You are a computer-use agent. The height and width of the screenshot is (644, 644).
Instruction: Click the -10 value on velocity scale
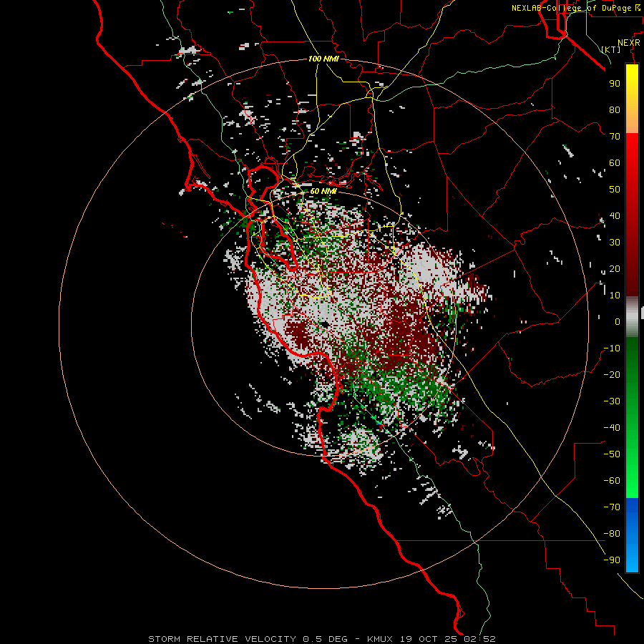click(612, 348)
